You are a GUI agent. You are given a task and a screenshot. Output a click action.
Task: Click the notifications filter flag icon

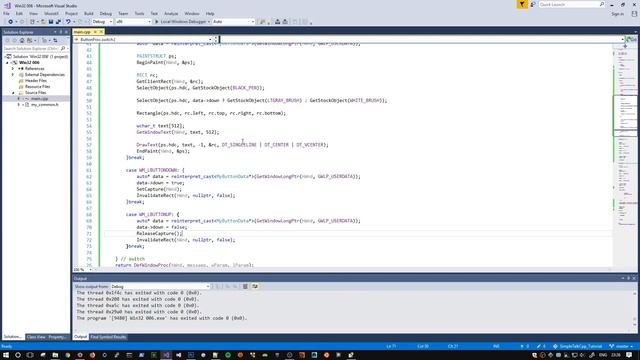522,4
